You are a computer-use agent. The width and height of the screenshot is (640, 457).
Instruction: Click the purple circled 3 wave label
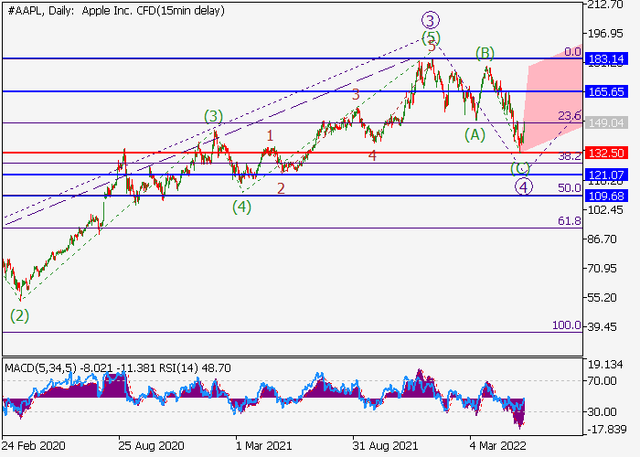pyautogui.click(x=431, y=20)
